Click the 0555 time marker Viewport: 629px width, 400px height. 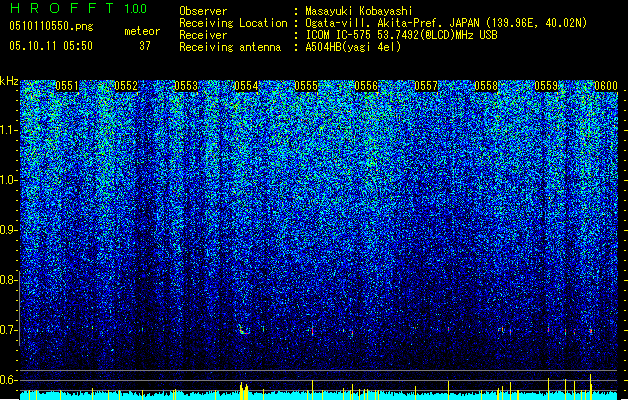pyautogui.click(x=306, y=86)
